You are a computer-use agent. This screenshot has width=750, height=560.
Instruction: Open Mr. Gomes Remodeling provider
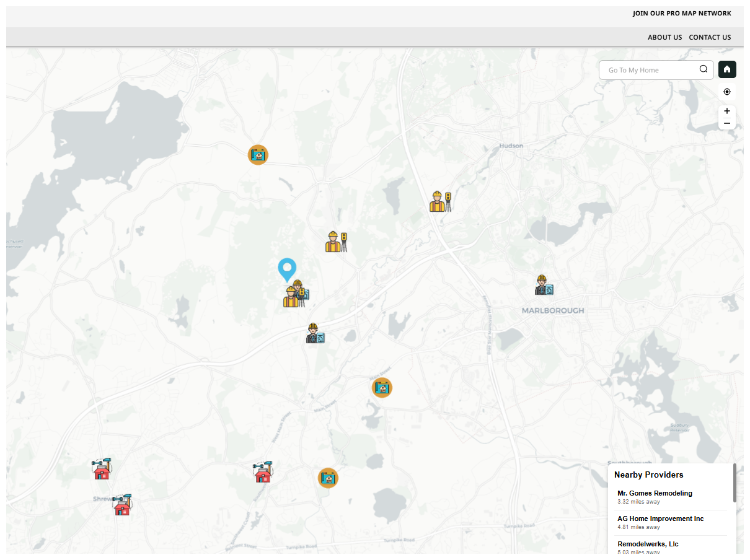655,493
